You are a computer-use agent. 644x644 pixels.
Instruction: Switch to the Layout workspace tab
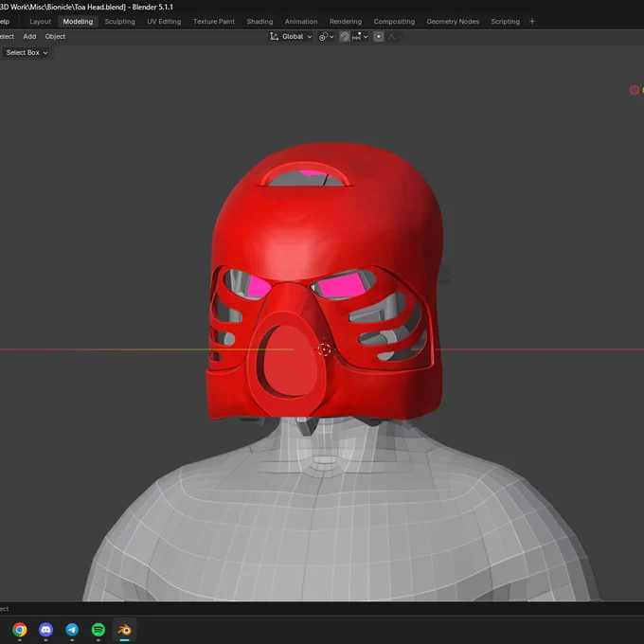40,22
